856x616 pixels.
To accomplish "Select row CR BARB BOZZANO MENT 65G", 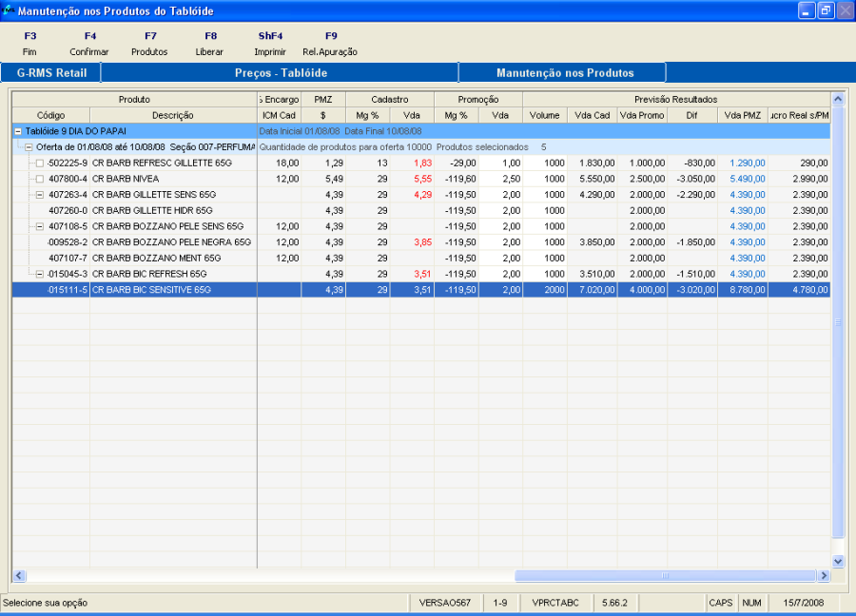I will tap(421, 258).
